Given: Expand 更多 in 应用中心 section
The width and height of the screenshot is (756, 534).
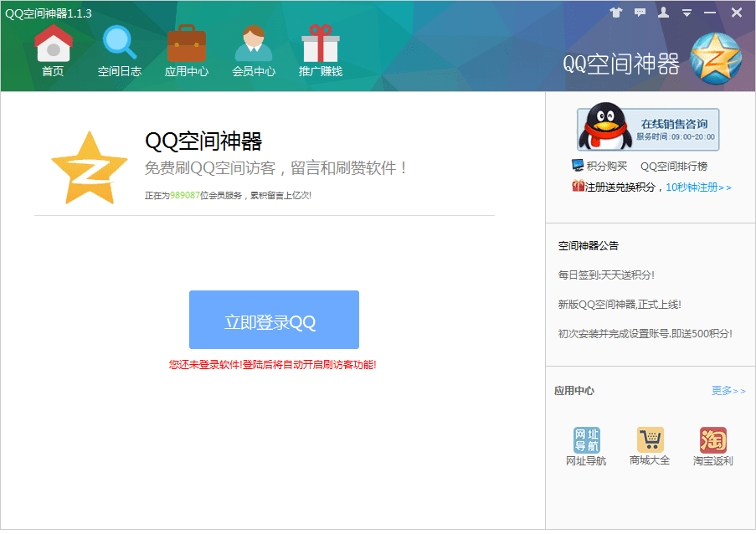Looking at the screenshot, I should click(x=728, y=390).
